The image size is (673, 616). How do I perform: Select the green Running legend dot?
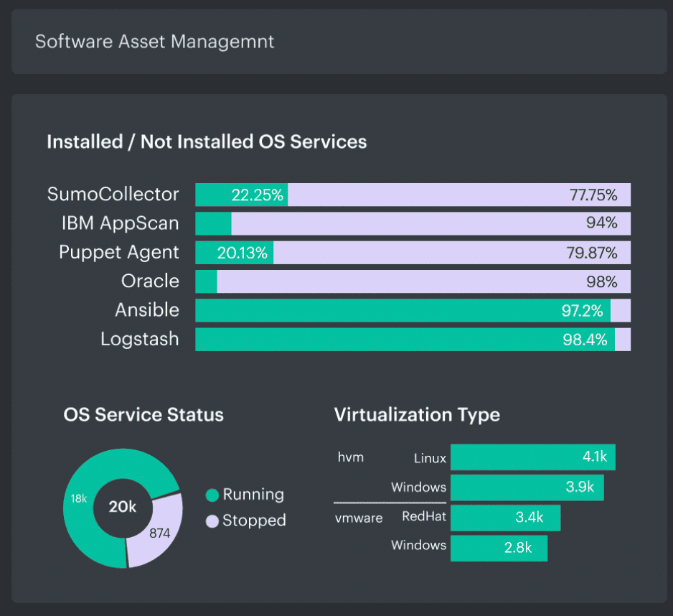(212, 495)
